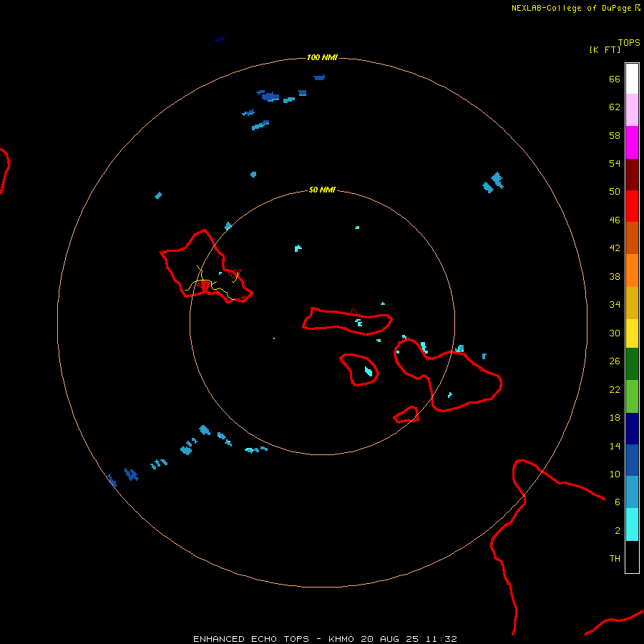
Task: Click the black TH threshold swatch
Action: coord(632,557)
